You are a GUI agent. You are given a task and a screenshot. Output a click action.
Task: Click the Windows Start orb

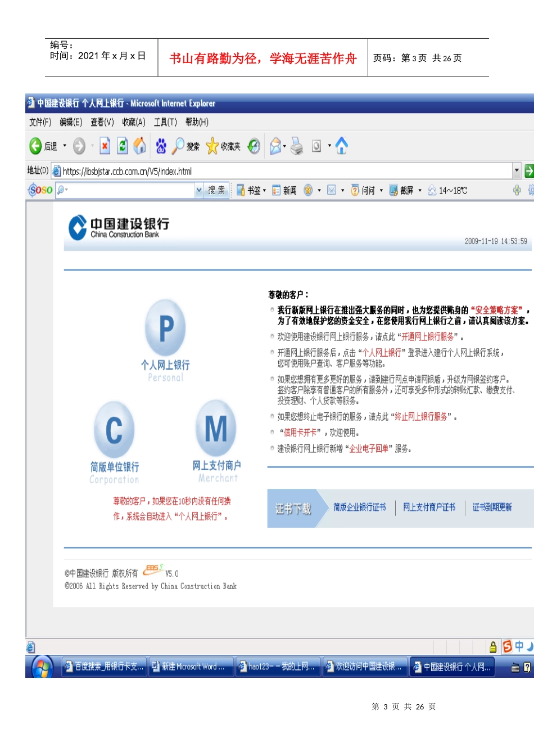[x=42, y=667]
